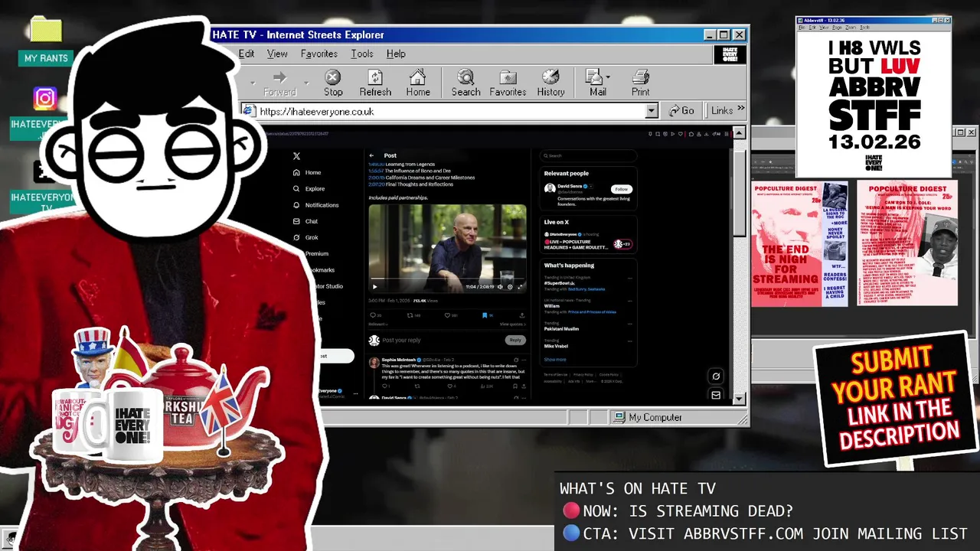Image resolution: width=980 pixels, height=551 pixels.
Task: Click the Reply button beside Post your reply
Action: pyautogui.click(x=515, y=340)
